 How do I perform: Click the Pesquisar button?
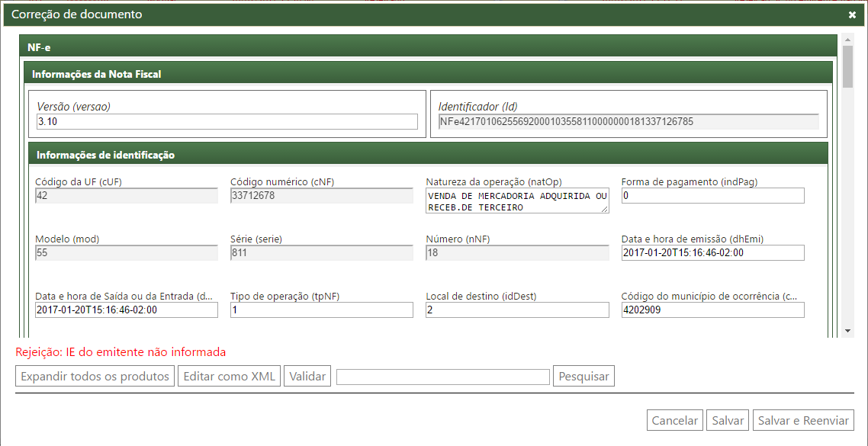(584, 377)
